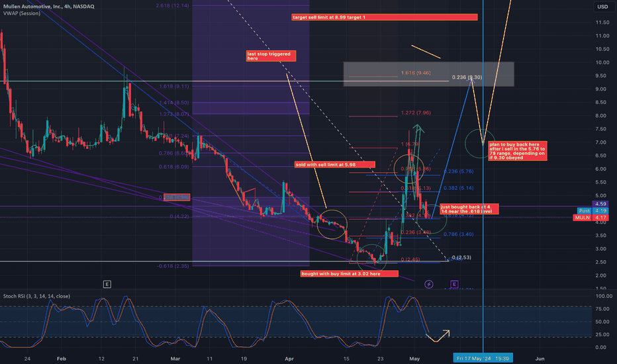Click the lightning bolt event icon
Viewport: 617px width, 364px height.
click(429, 284)
